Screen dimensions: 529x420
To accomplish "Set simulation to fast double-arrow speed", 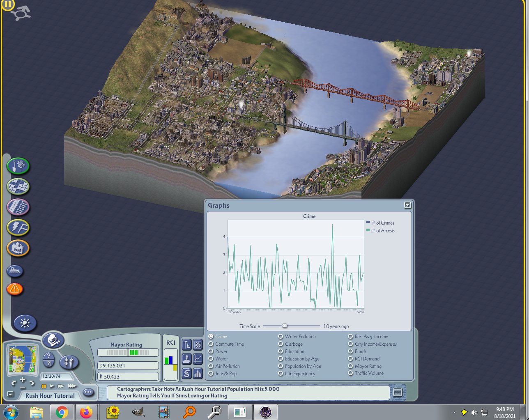I will [61, 386].
